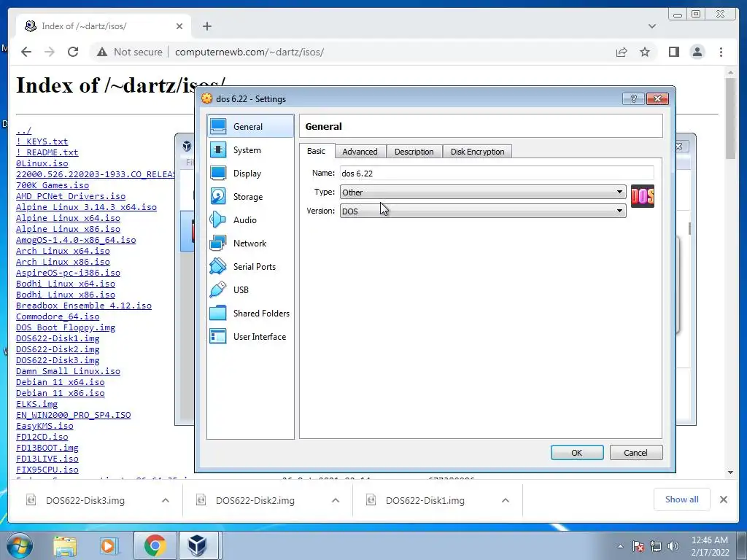Open Chrome three-dot menu

pyautogui.click(x=721, y=52)
